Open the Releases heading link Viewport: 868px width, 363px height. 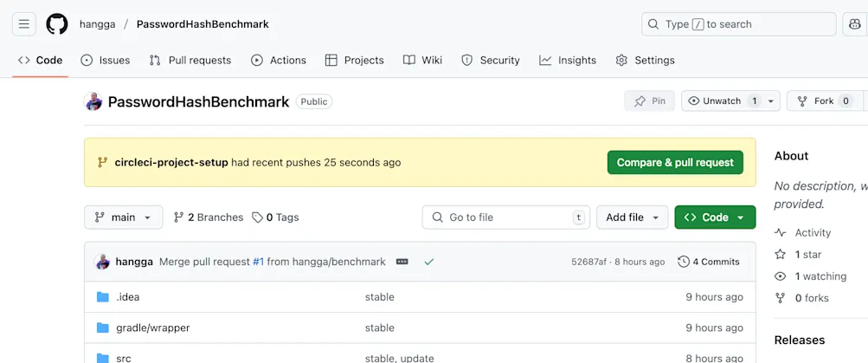click(x=800, y=340)
